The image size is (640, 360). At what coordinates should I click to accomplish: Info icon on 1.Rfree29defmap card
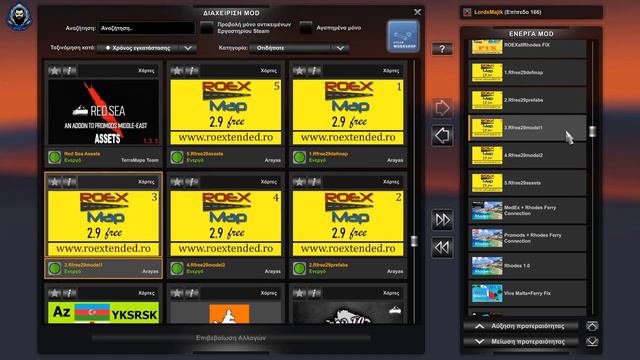coord(314,71)
